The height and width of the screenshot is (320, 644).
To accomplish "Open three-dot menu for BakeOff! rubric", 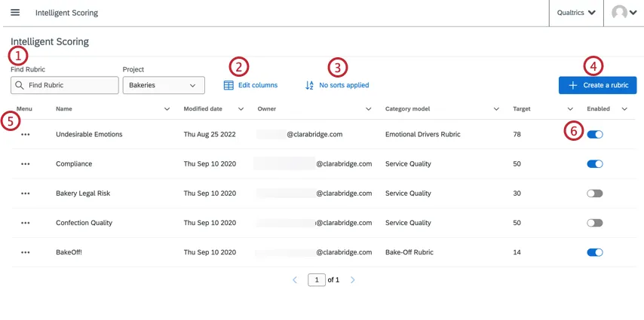I will (x=26, y=253).
